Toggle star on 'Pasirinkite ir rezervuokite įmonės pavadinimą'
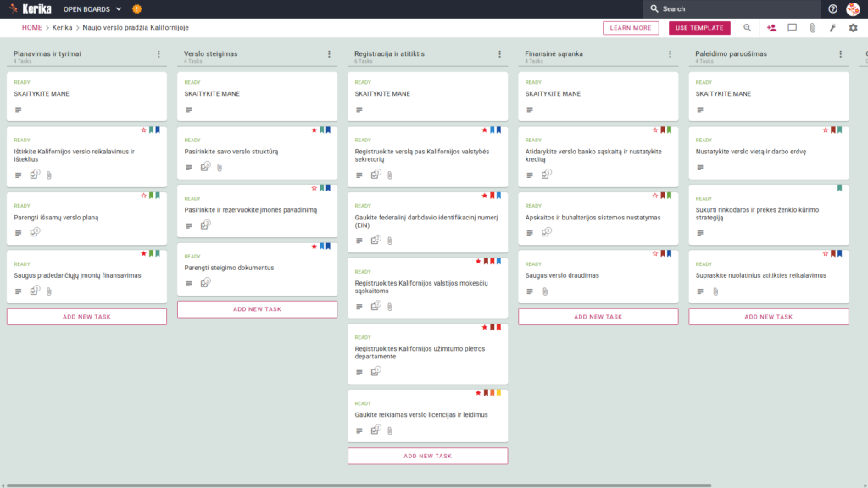The width and height of the screenshot is (868, 488). click(314, 188)
